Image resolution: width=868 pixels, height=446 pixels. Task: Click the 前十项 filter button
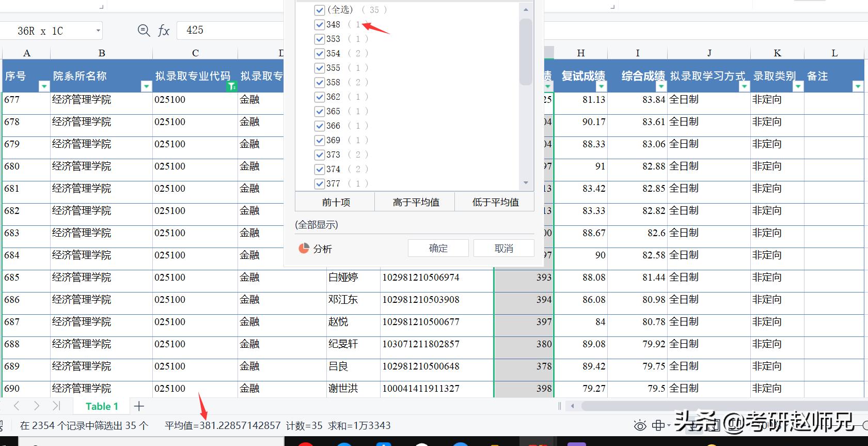click(x=335, y=202)
